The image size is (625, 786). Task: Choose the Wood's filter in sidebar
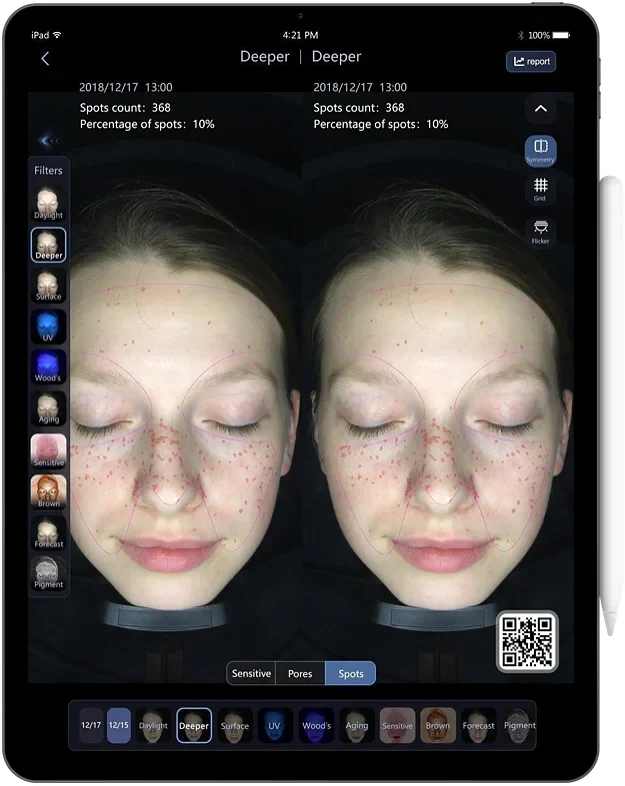tap(48, 367)
